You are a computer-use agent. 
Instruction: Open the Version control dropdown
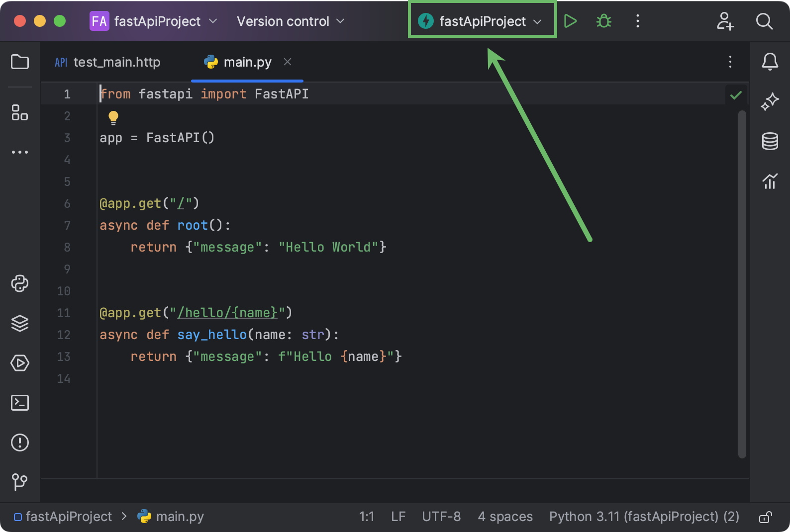coord(290,21)
